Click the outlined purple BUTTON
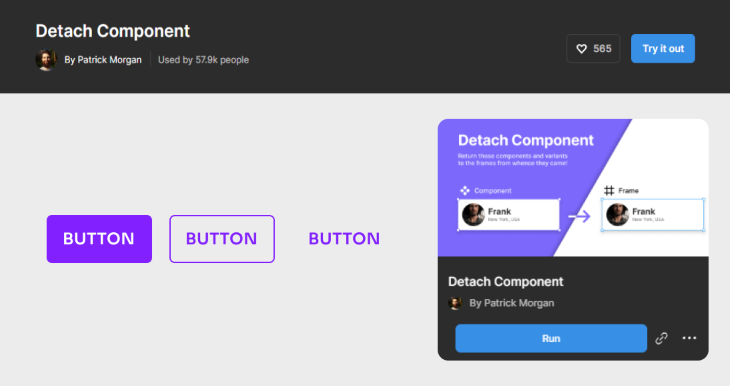Viewport: 730px width, 386px height. 222,239
